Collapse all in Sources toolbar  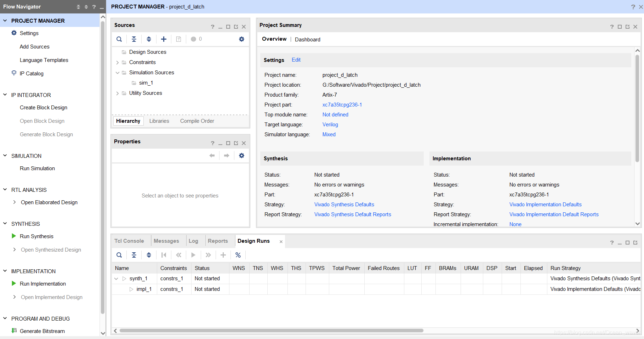[x=134, y=39]
